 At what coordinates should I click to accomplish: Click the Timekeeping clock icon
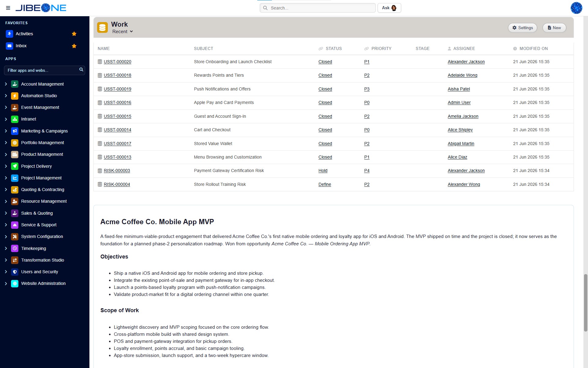[15, 248]
